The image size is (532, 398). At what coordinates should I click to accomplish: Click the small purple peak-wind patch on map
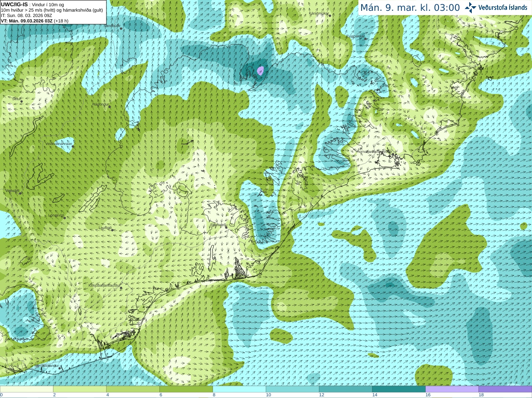(x=261, y=70)
